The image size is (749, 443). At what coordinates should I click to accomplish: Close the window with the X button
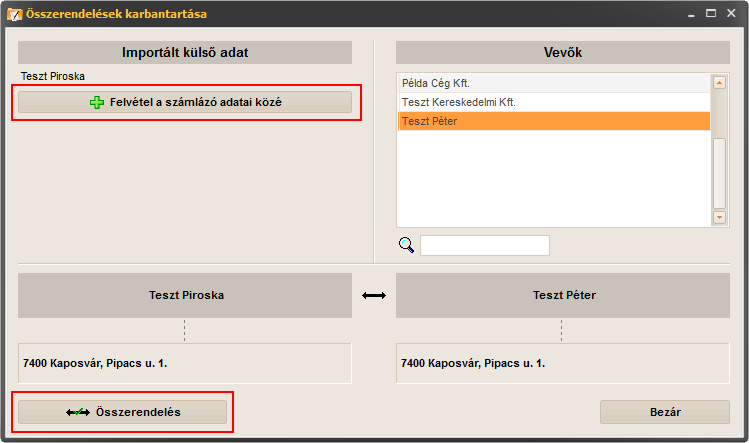[731, 13]
